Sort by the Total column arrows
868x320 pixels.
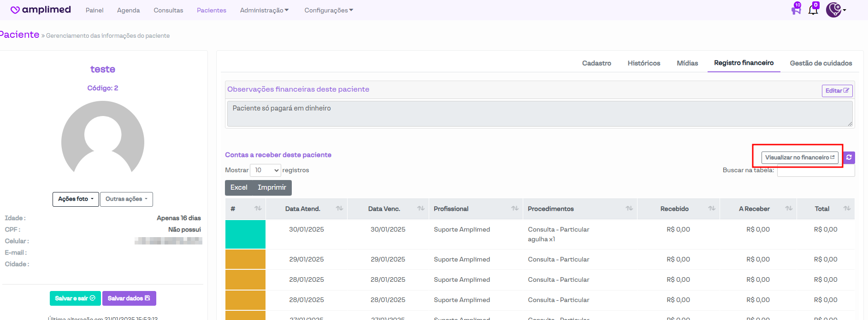coord(847,209)
